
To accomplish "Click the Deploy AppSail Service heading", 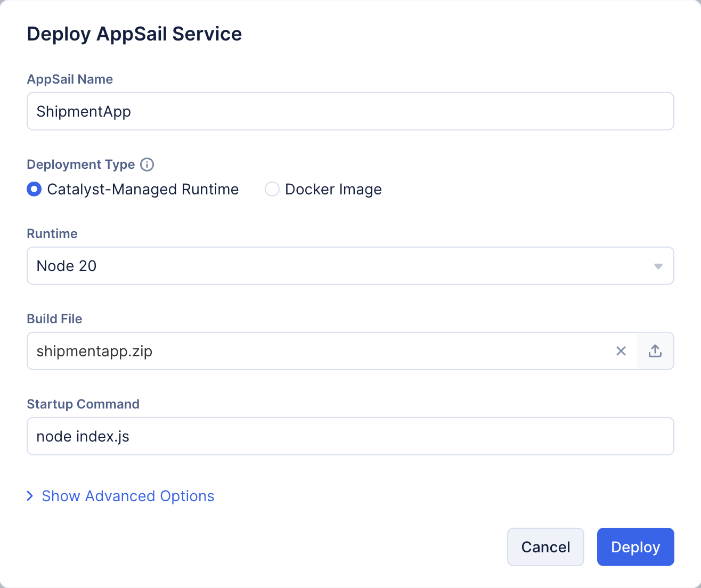I will [134, 34].
